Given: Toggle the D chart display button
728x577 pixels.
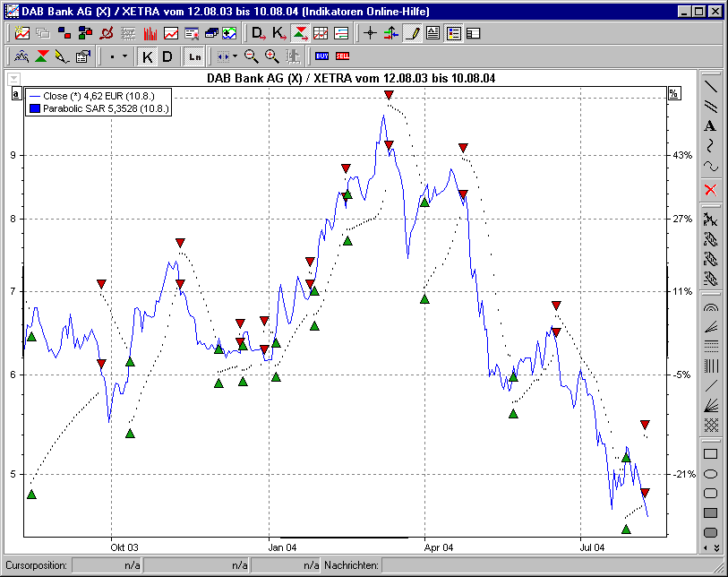Looking at the screenshot, I should click(x=166, y=56).
